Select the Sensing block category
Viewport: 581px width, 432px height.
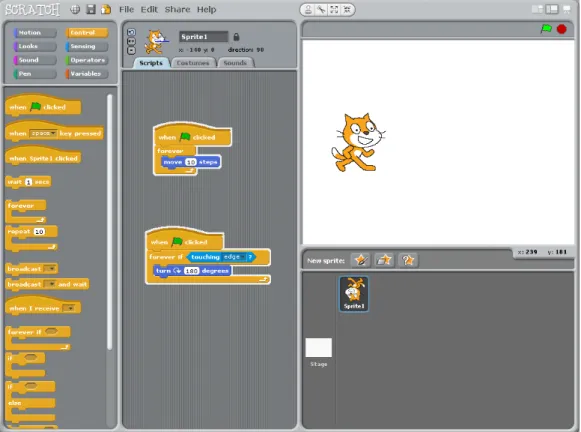pyautogui.click(x=87, y=46)
